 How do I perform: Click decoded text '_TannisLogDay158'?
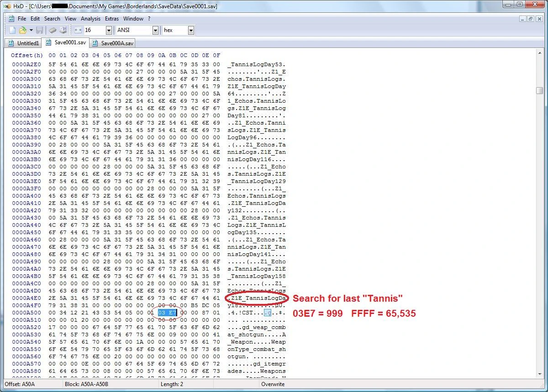[x=257, y=276]
